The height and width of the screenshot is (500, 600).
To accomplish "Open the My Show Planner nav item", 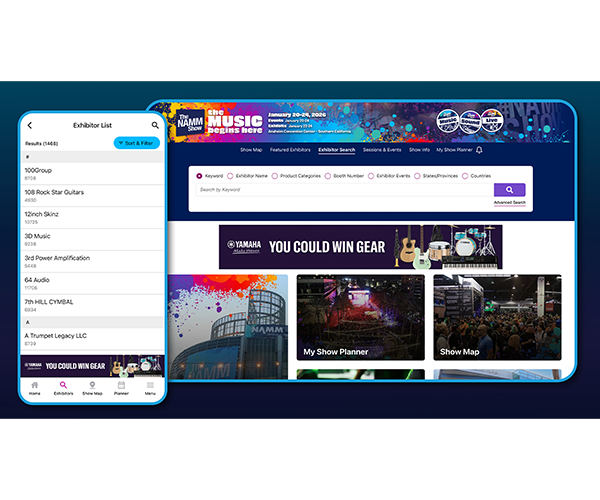I will (454, 150).
